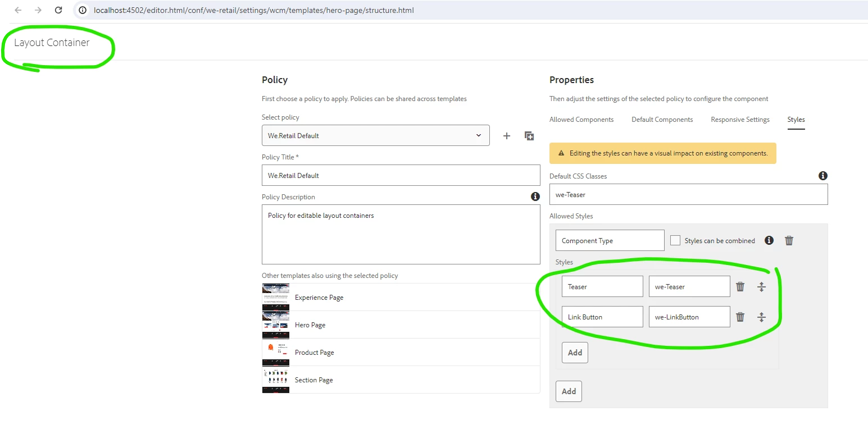
Task: Reorder handle for Link Button style
Action: click(761, 317)
